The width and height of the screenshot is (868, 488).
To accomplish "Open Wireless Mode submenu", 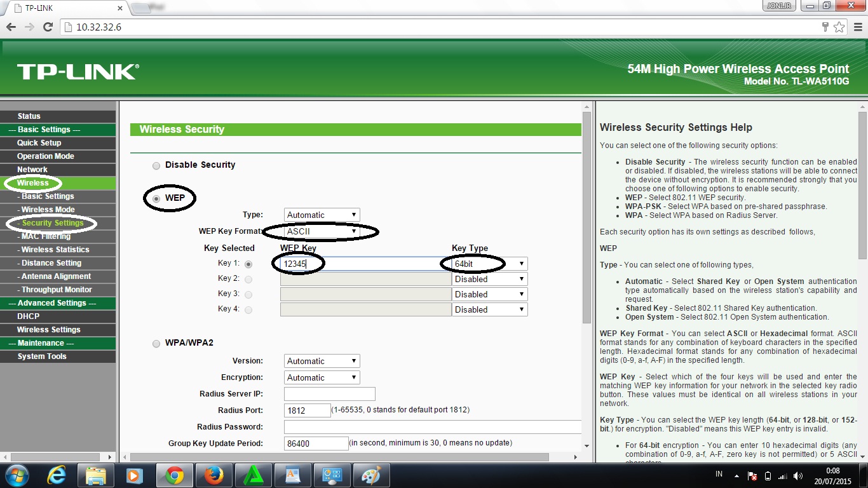I will click(58, 210).
